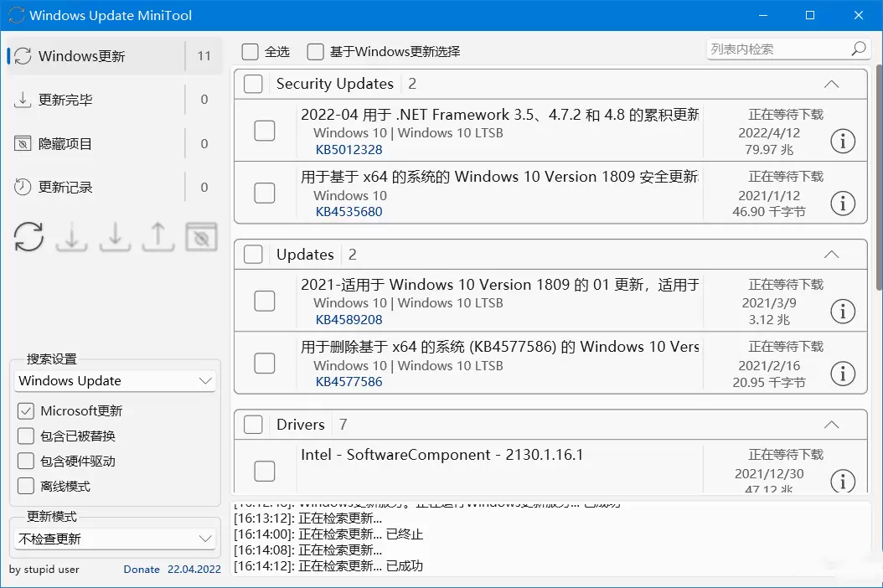Click the download icon right after the refresh icon
The image size is (883, 588).
71,236
